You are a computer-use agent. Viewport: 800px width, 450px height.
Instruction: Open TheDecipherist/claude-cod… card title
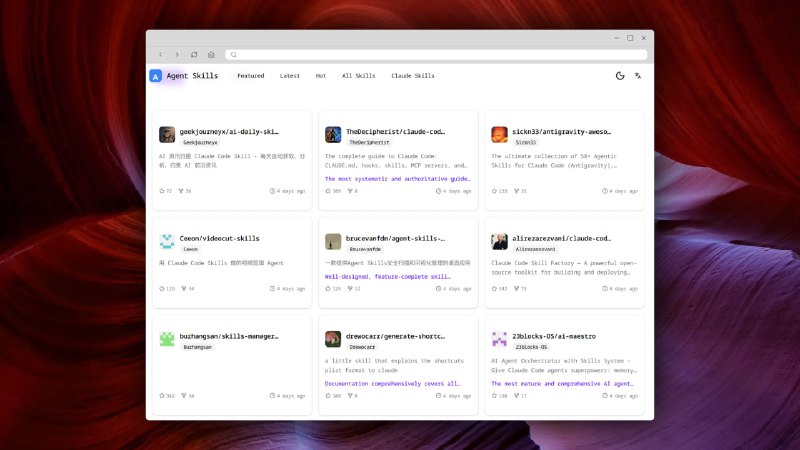click(x=395, y=132)
